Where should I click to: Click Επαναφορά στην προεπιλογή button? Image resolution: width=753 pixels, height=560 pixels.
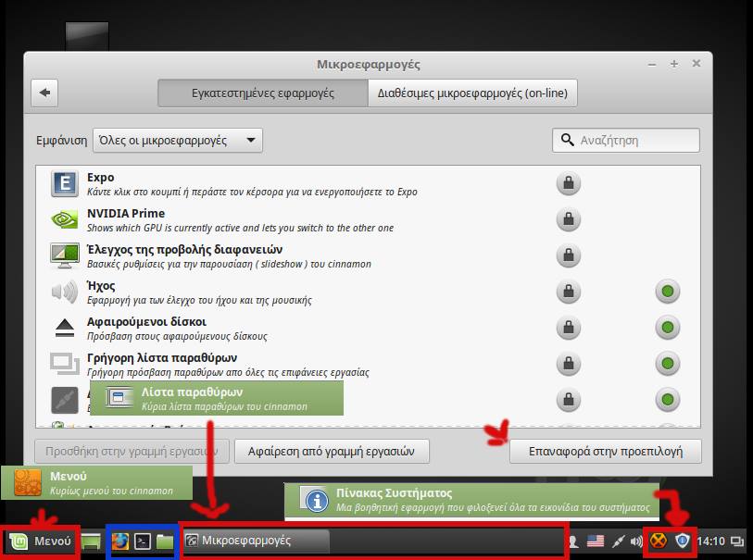click(605, 451)
